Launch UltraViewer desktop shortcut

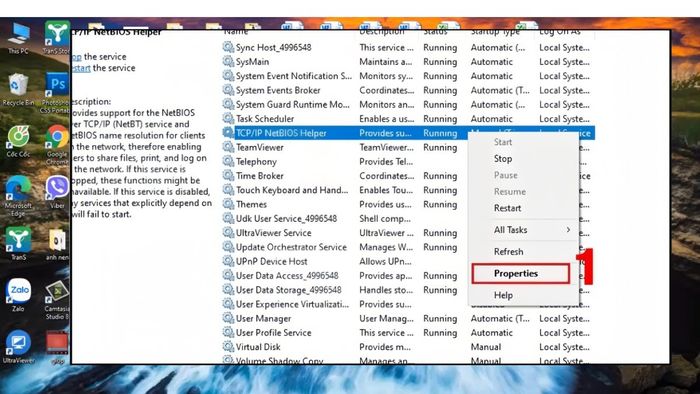tap(18, 347)
